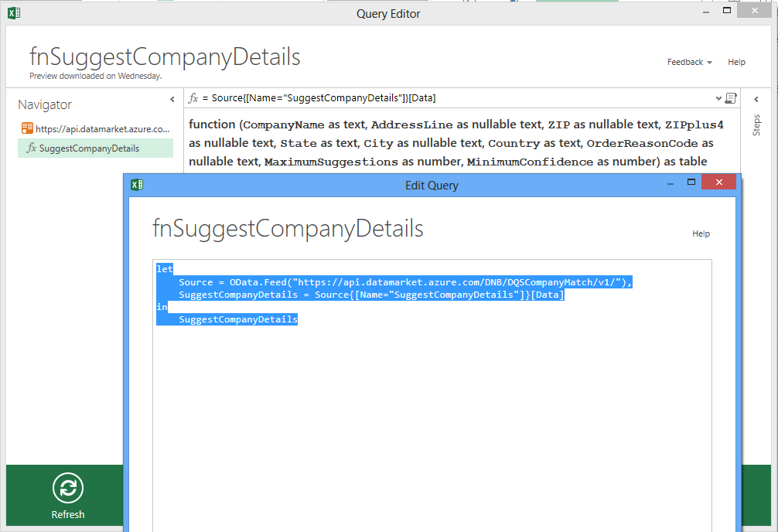Close the Edit Query dialog

(719, 182)
